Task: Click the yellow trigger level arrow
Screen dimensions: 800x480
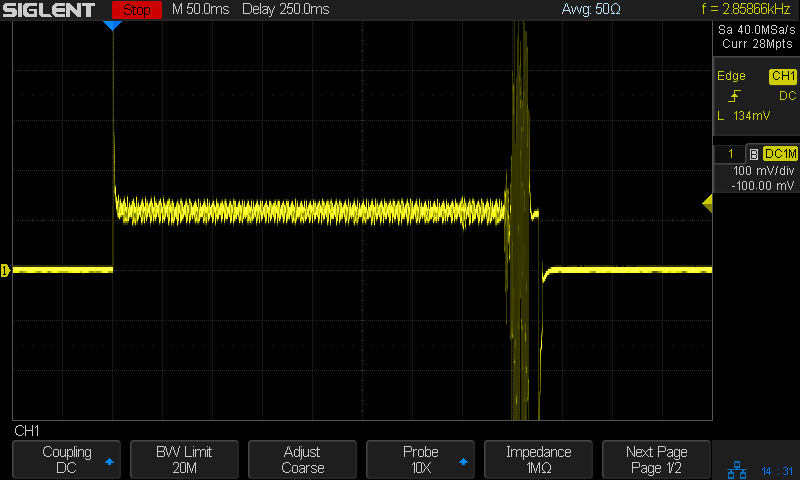Action: point(707,204)
